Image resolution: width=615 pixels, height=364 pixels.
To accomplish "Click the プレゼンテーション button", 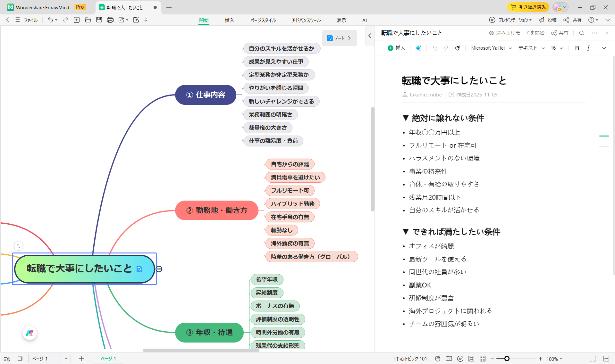I will [510, 20].
